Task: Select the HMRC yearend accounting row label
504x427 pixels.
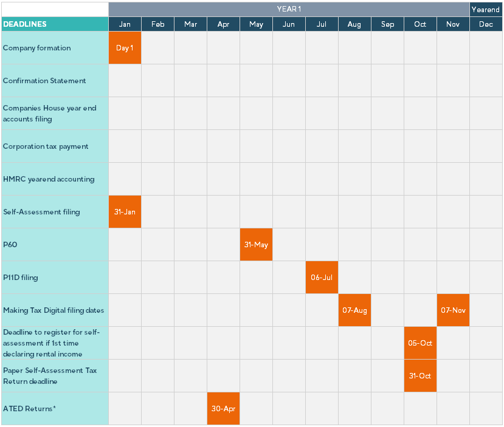Action: tap(49, 179)
